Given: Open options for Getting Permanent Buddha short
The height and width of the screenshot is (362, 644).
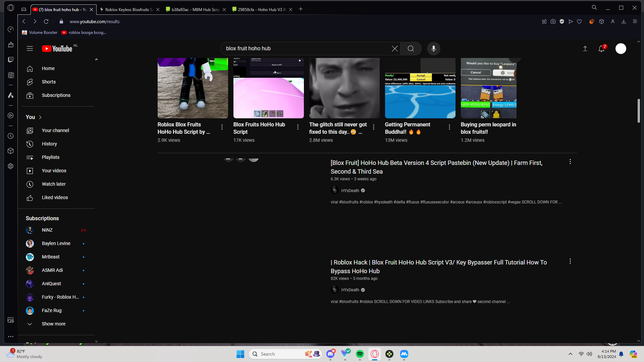Looking at the screenshot, I should [x=449, y=127].
